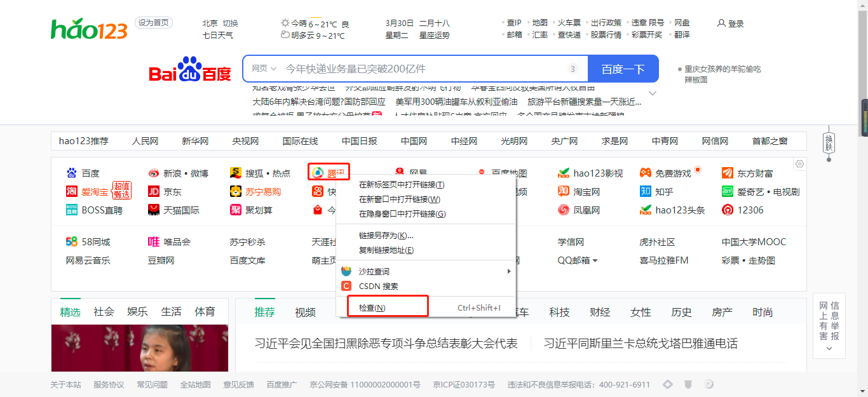This screenshot has height=397, width=868.
Task: Click the 登录 user icon
Action: pyautogui.click(x=721, y=24)
